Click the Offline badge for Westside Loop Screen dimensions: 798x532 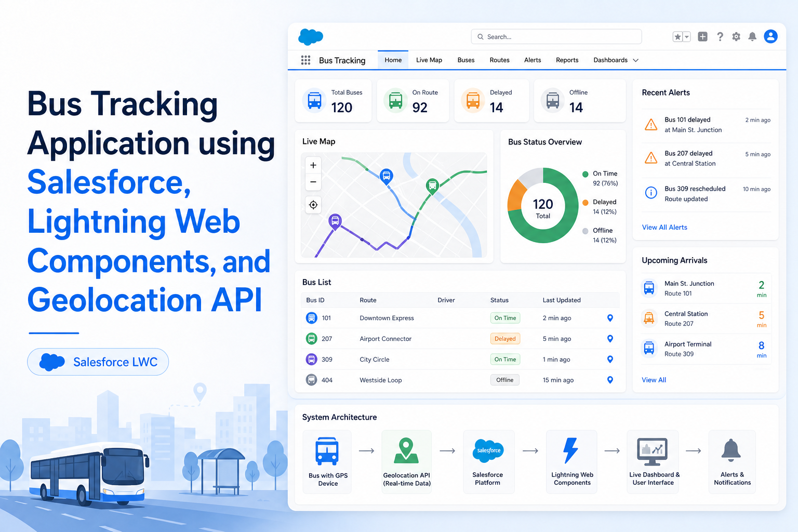(x=504, y=380)
